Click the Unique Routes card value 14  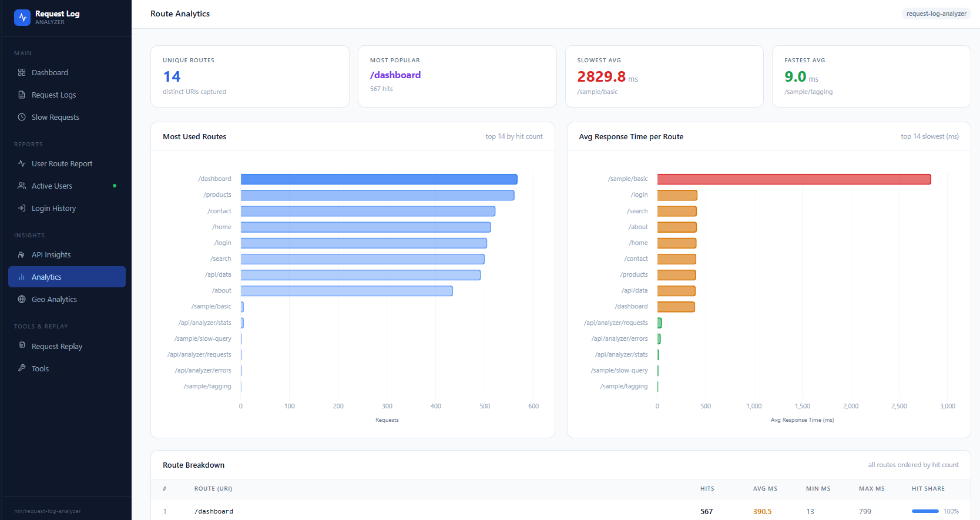click(172, 76)
